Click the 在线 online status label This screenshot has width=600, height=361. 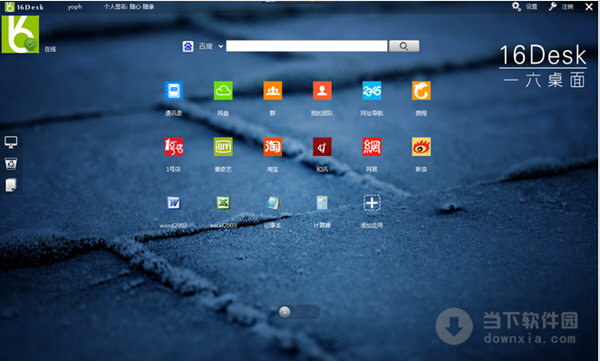click(x=50, y=49)
